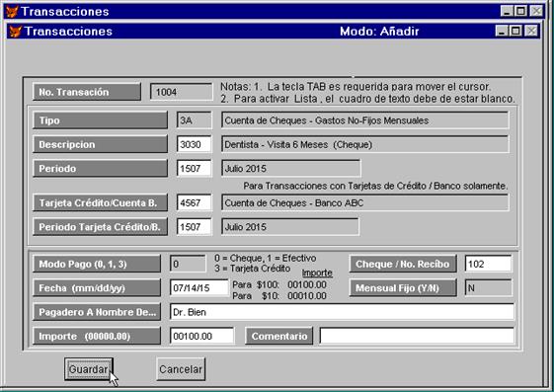Focus the transaction number field 1004

[182, 92]
